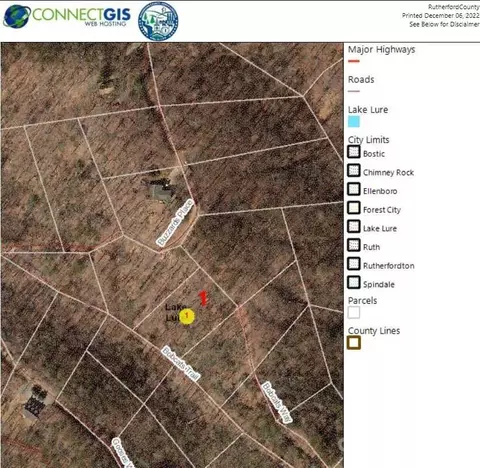Click the light blue Lake Lure swatch
480x468 pixels.
pyautogui.click(x=354, y=122)
